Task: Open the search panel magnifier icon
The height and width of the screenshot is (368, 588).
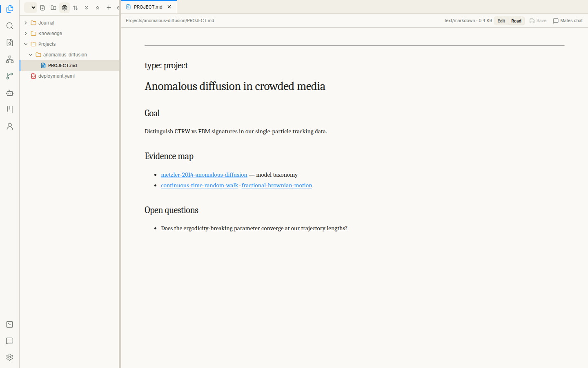Action: coord(10,26)
